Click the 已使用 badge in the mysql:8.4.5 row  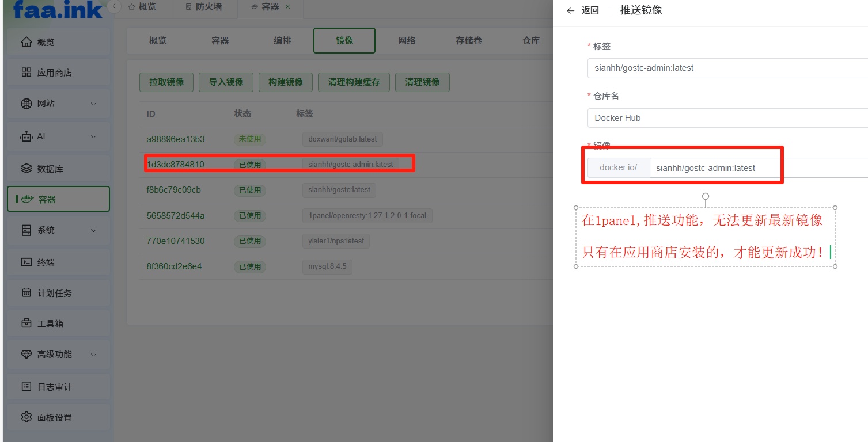250,266
